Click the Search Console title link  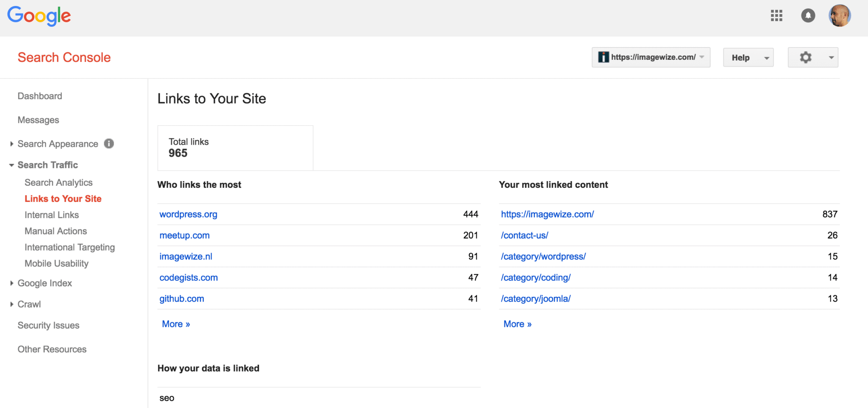coord(64,57)
